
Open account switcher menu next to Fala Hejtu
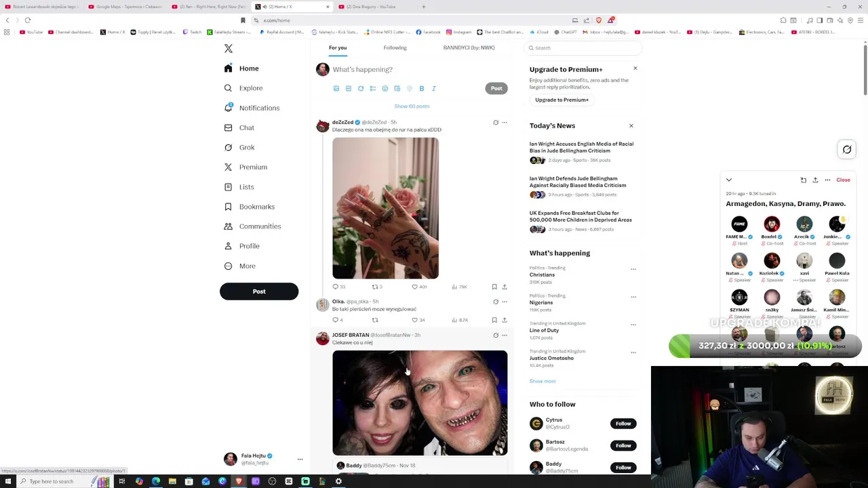[300, 460]
